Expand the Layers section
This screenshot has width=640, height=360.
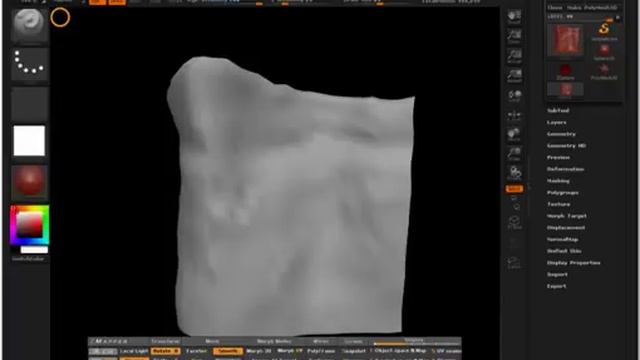tap(557, 122)
